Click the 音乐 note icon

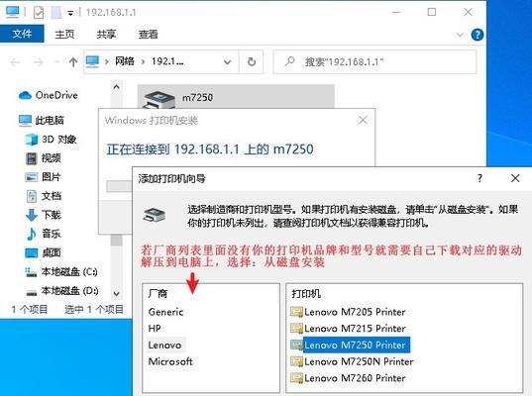pos(32,234)
